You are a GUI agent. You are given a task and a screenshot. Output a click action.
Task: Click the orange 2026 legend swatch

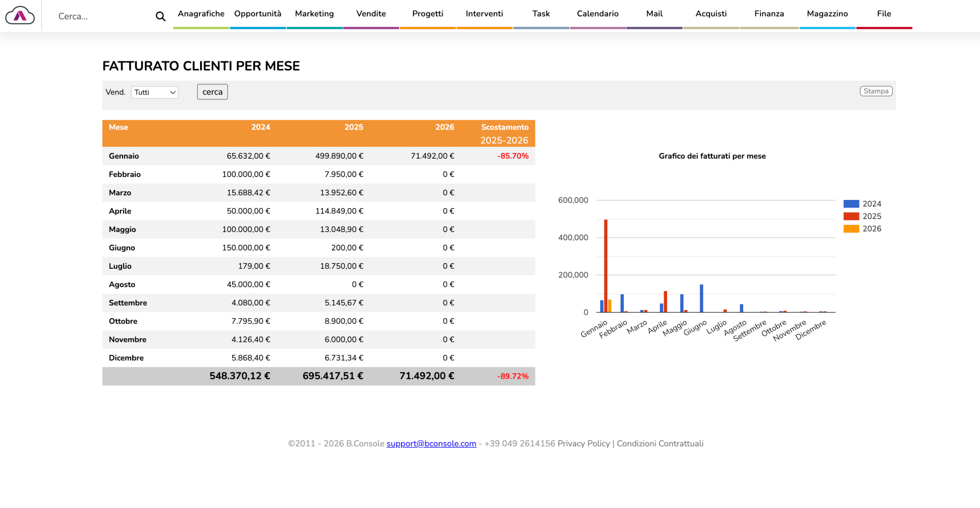click(x=851, y=229)
